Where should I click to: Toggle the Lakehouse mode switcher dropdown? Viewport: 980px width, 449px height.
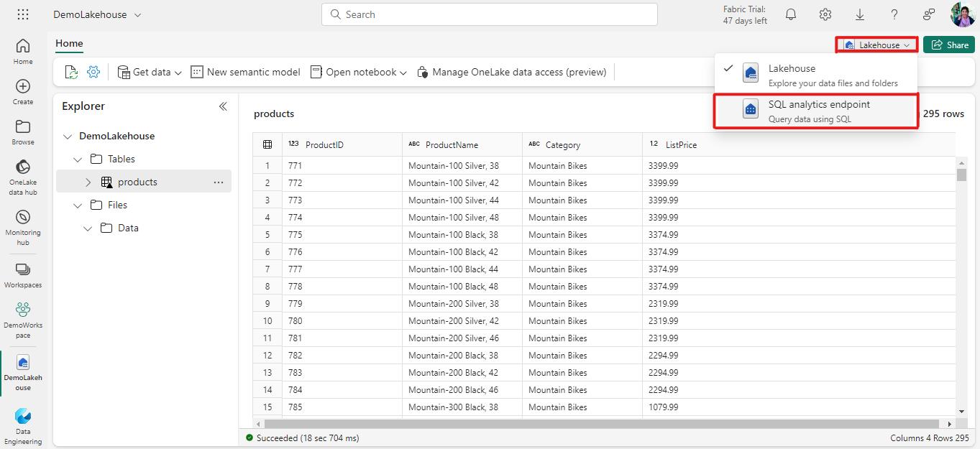click(x=876, y=45)
